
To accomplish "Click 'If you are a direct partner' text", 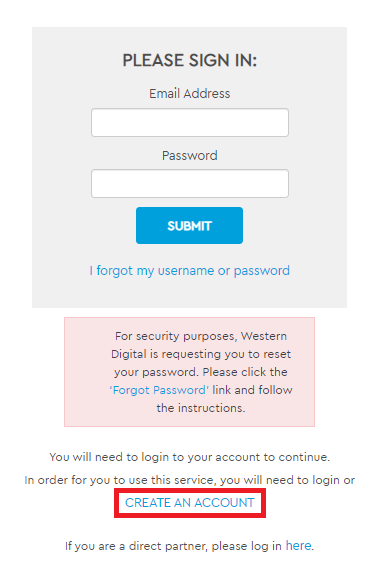I will [x=173, y=546].
